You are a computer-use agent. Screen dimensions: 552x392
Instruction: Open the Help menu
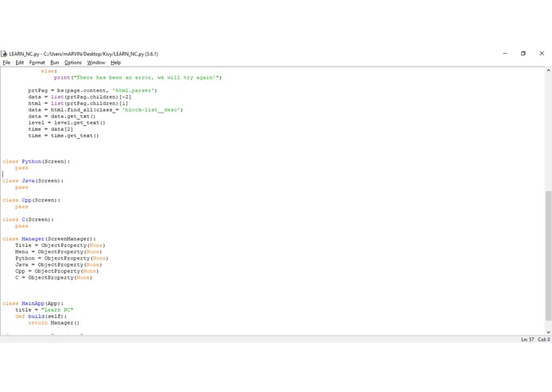coord(115,63)
